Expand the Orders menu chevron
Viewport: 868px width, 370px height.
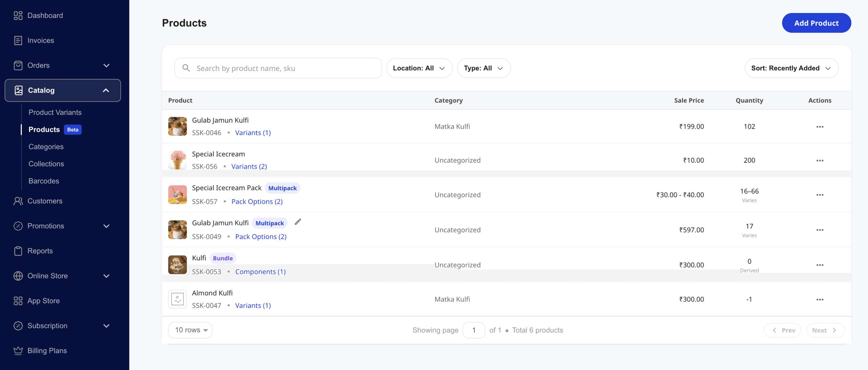(x=106, y=66)
